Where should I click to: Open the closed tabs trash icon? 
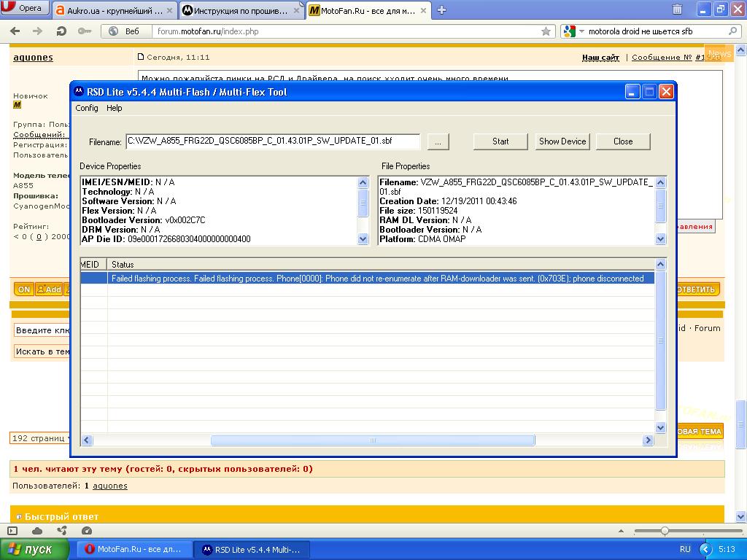[x=677, y=9]
